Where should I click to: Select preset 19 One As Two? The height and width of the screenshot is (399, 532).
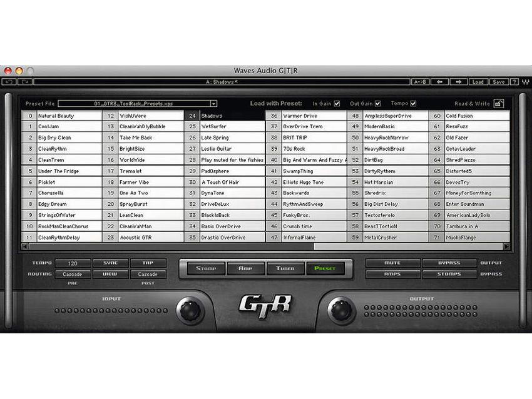(143, 193)
